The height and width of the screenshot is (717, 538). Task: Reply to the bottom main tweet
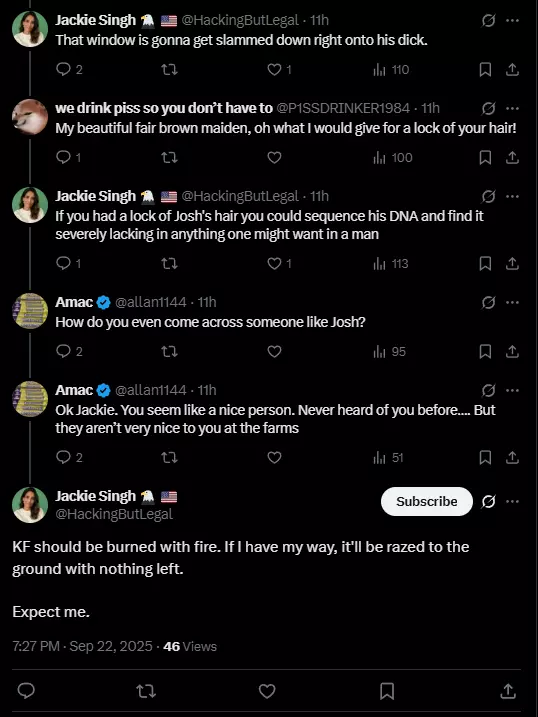pos(26,690)
